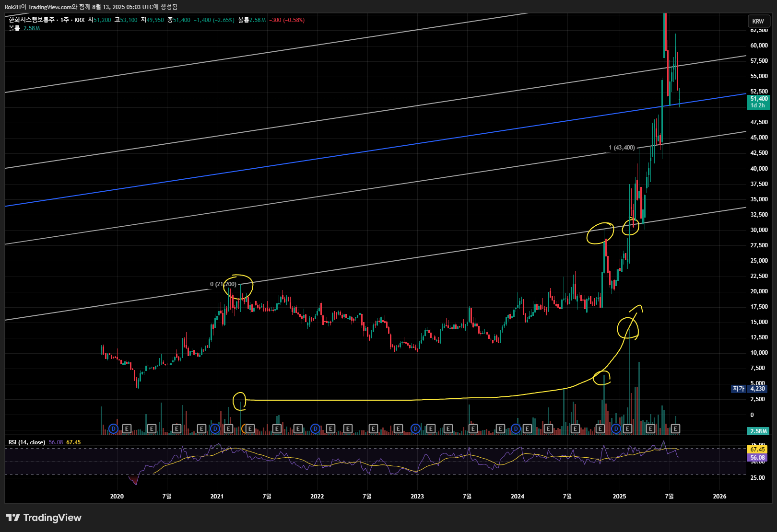Viewport: 777px width, 532px height.
Task: Open the KRW currency selector
Action: pyautogui.click(x=759, y=21)
